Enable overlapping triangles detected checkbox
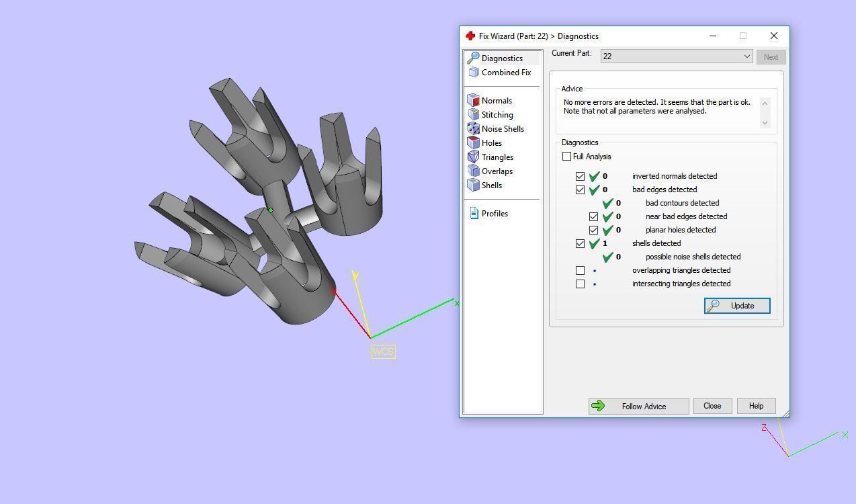 click(580, 270)
